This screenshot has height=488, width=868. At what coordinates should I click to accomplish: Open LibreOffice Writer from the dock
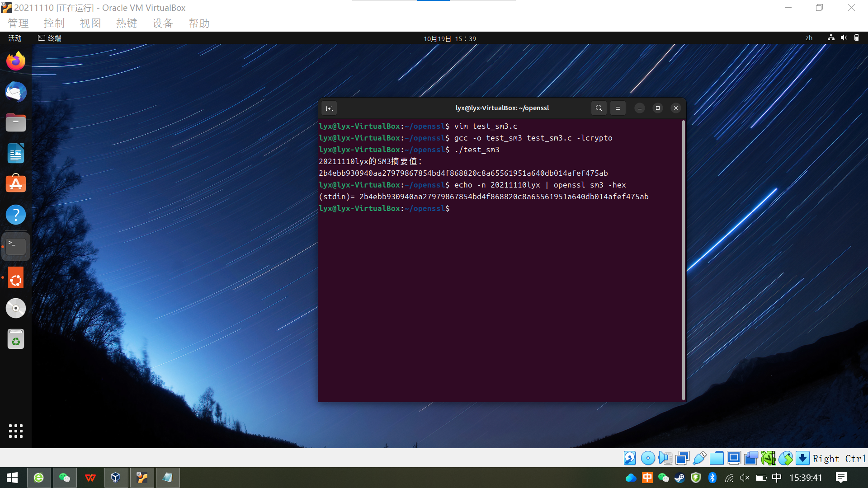(16, 154)
